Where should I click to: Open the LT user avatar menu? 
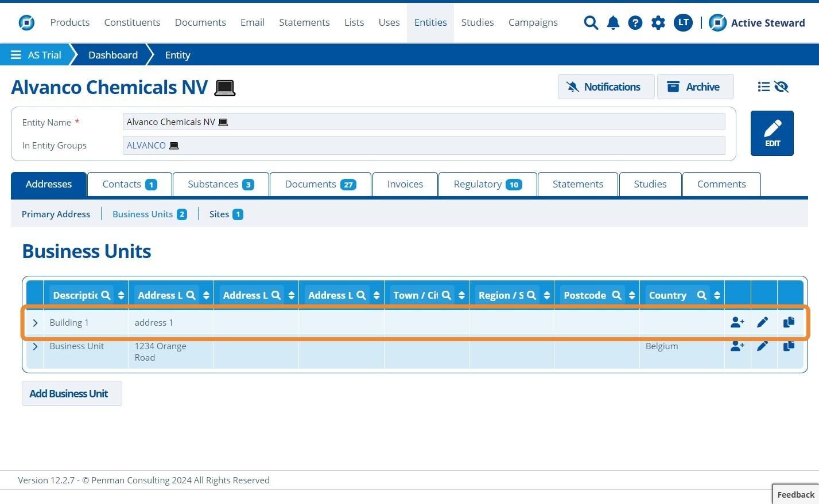[x=683, y=22]
